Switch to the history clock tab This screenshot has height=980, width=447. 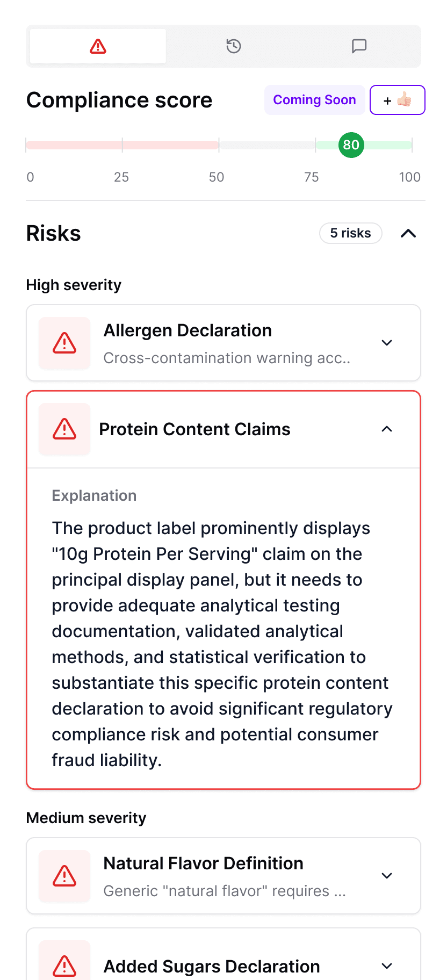[234, 47]
